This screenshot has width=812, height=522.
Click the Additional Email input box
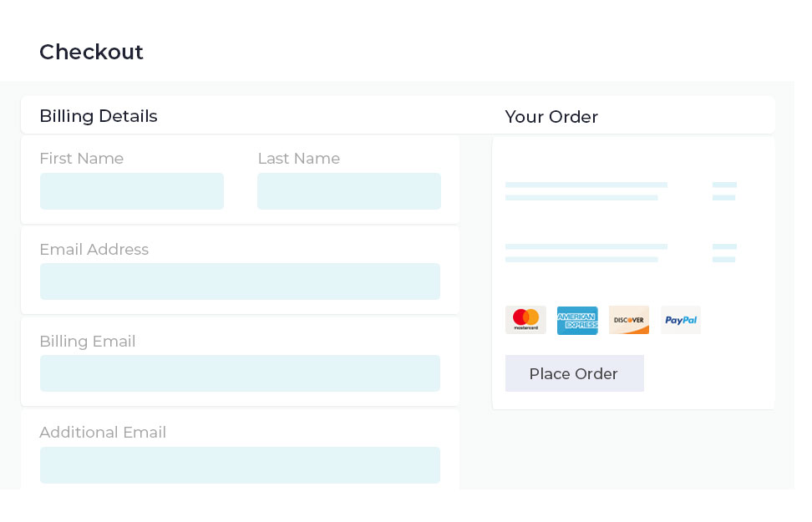click(x=240, y=465)
